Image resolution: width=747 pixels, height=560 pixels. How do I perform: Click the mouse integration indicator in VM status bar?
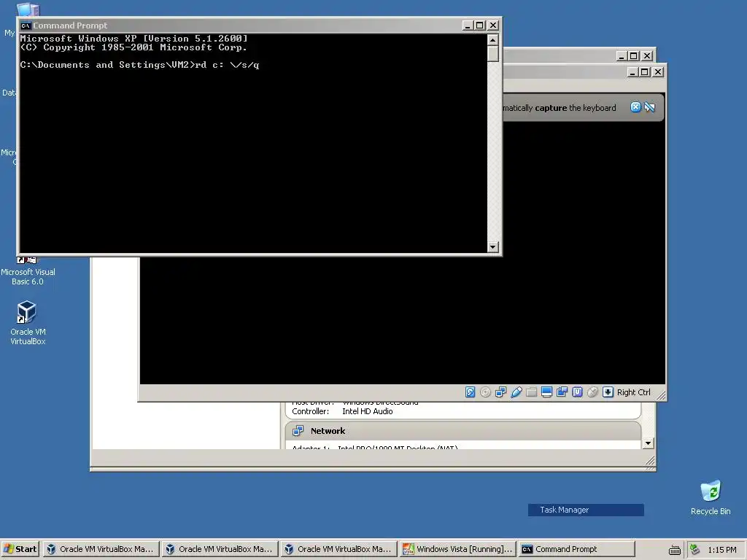(592, 392)
